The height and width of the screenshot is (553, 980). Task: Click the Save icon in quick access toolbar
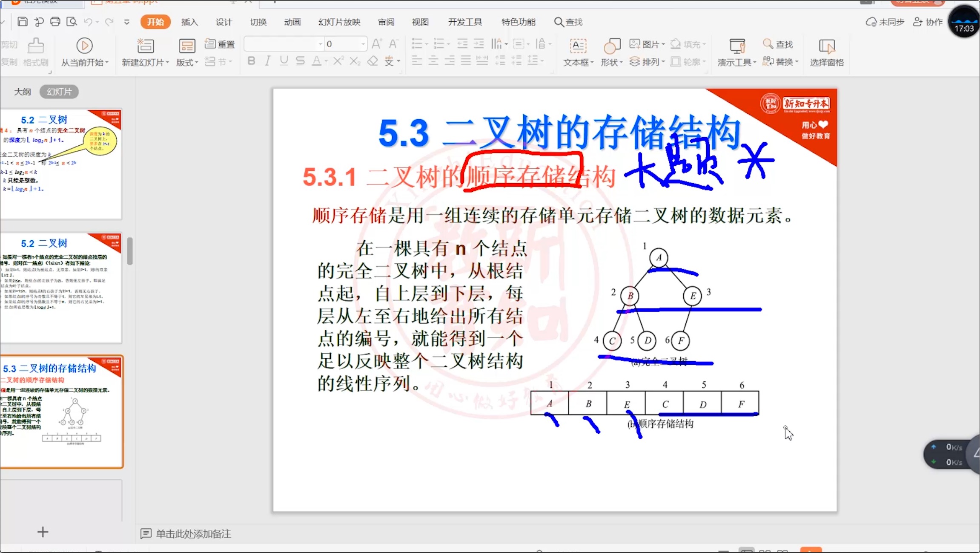click(x=23, y=22)
